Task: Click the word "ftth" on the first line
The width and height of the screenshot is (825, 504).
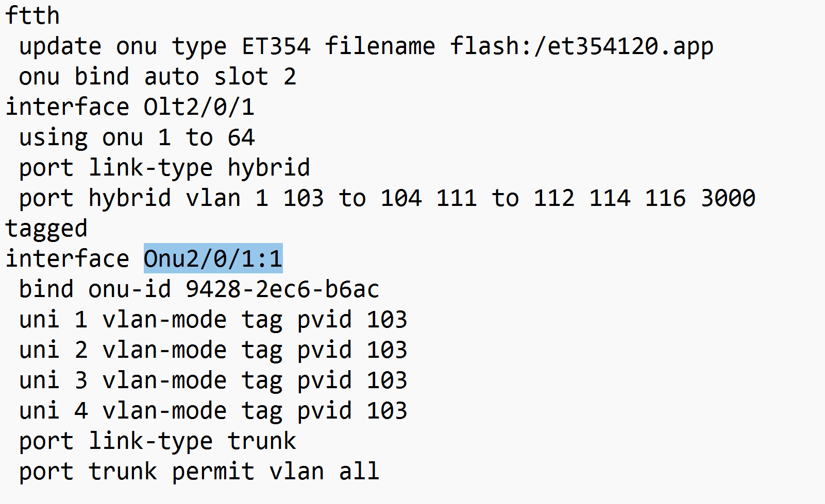Action: click(x=32, y=15)
